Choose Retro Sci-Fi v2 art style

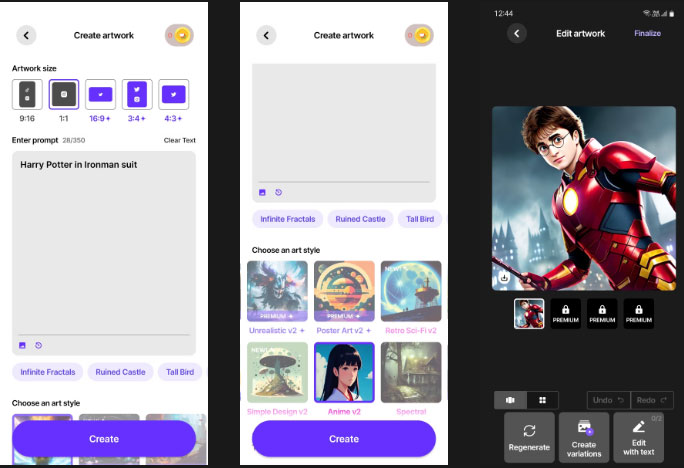(x=411, y=291)
